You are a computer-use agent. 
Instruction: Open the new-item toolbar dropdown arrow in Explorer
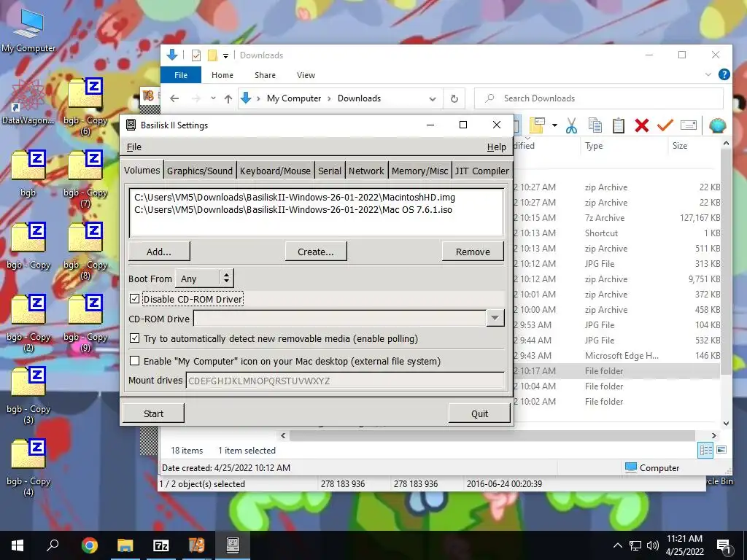(554, 125)
